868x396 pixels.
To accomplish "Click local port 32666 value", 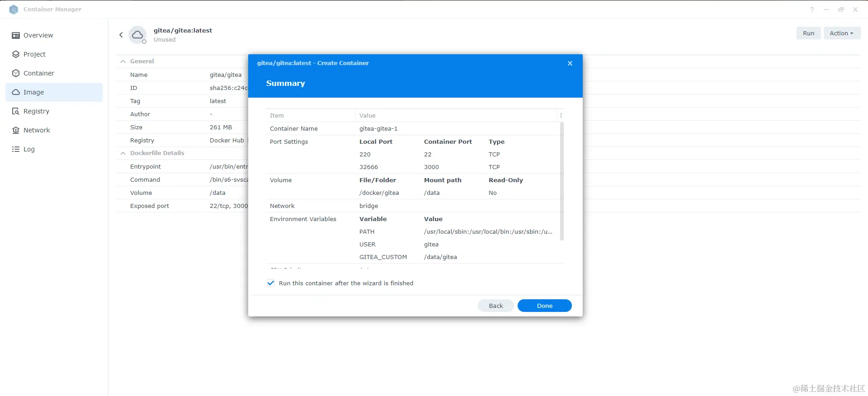I will click(x=368, y=167).
